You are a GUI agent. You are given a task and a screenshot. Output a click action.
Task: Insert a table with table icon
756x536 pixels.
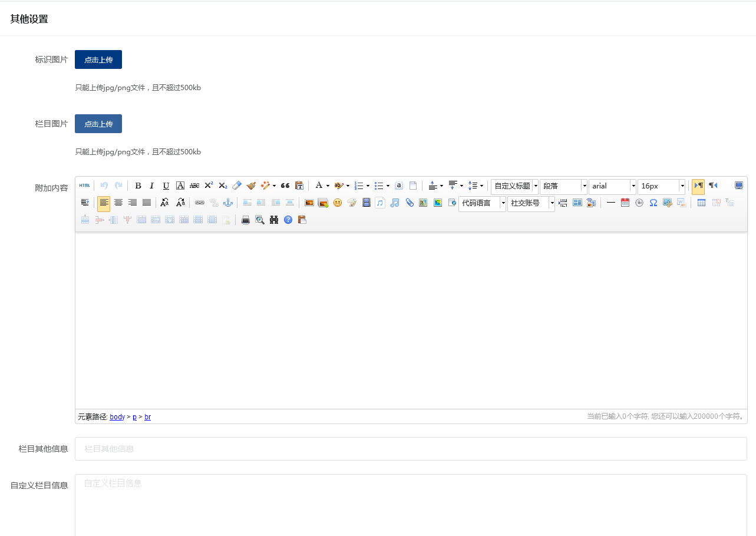(x=701, y=203)
